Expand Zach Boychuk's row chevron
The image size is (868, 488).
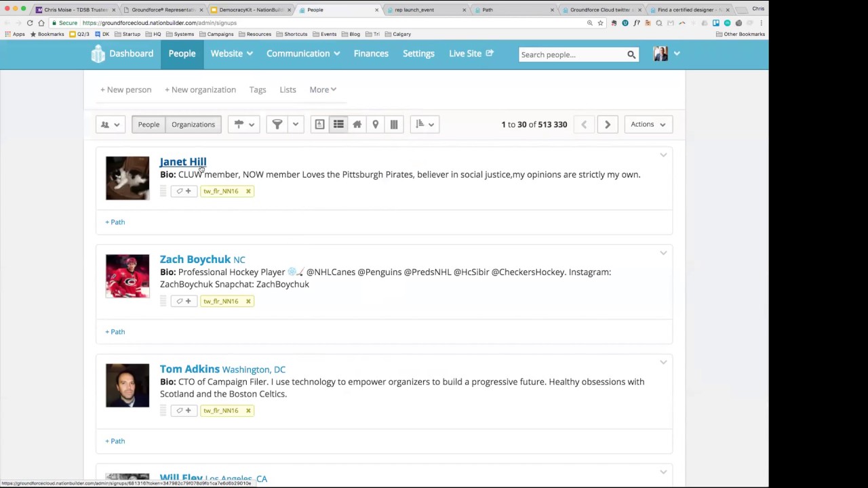663,253
